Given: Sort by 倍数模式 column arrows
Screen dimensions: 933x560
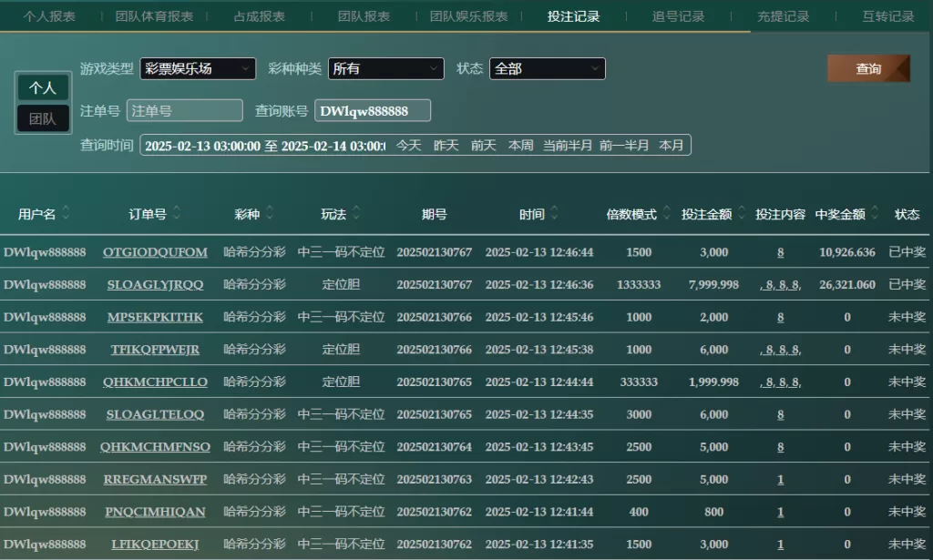Looking at the screenshot, I should pyautogui.click(x=666, y=213).
